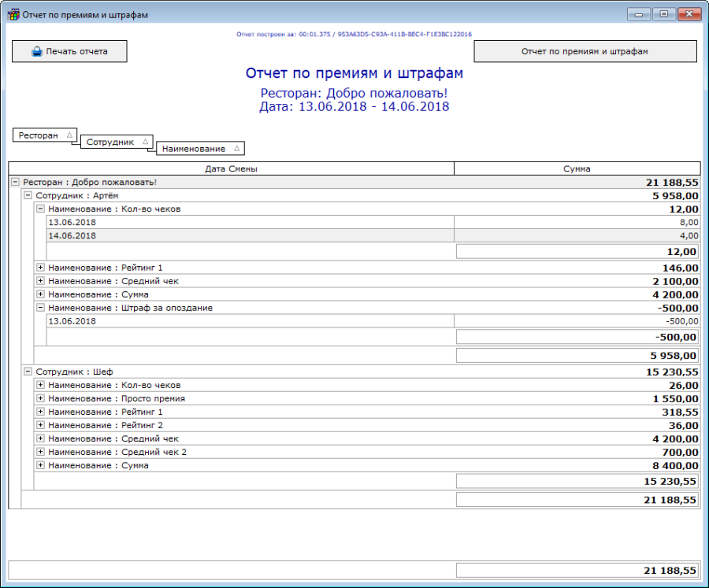Screen dimensions: 709x588
Task: Select the 14.06.2018 row under Кол-во чеков
Action: point(251,235)
